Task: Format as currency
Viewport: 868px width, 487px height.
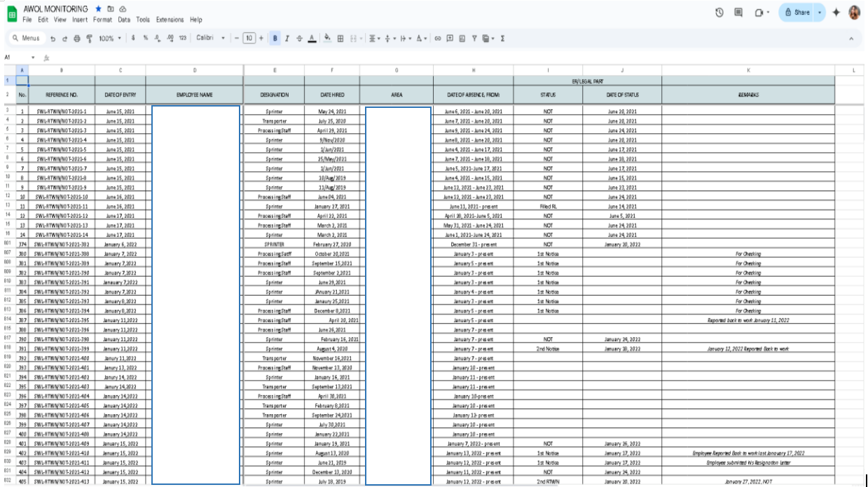Action: 133,39
